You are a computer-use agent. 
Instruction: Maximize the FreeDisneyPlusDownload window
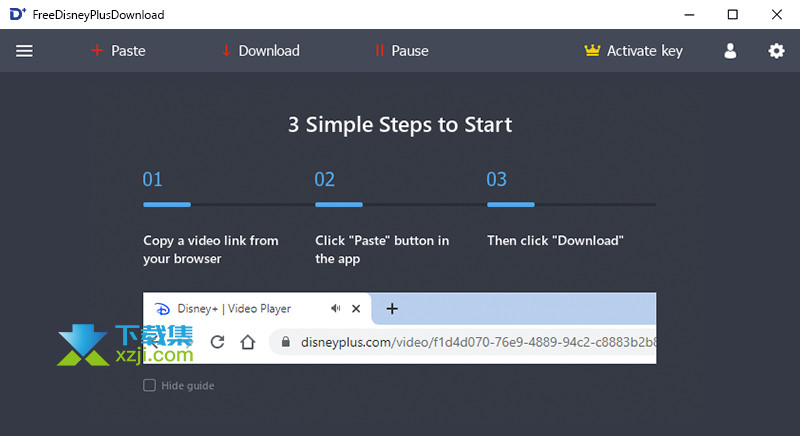point(733,14)
